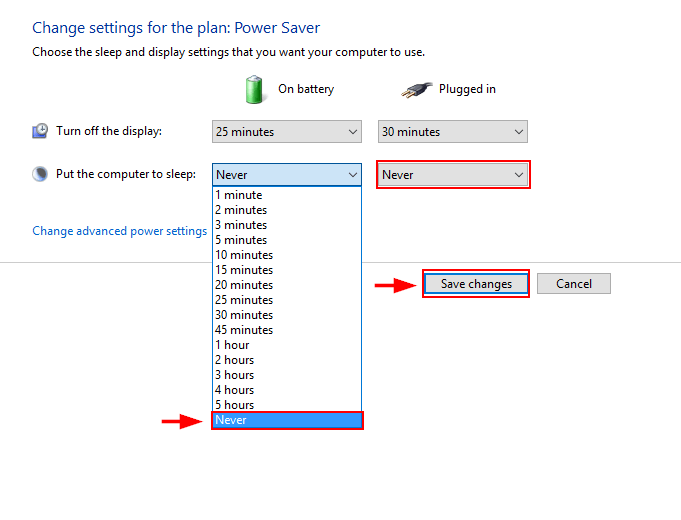Select the highlighted Never list option
Image resolution: width=681 pixels, height=520 pixels.
[287, 420]
